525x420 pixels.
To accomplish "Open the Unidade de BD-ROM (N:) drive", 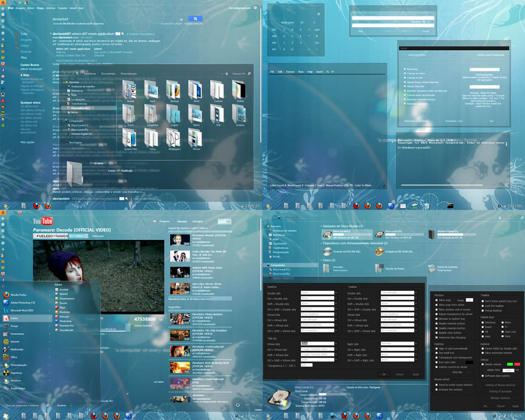I will (380, 252).
